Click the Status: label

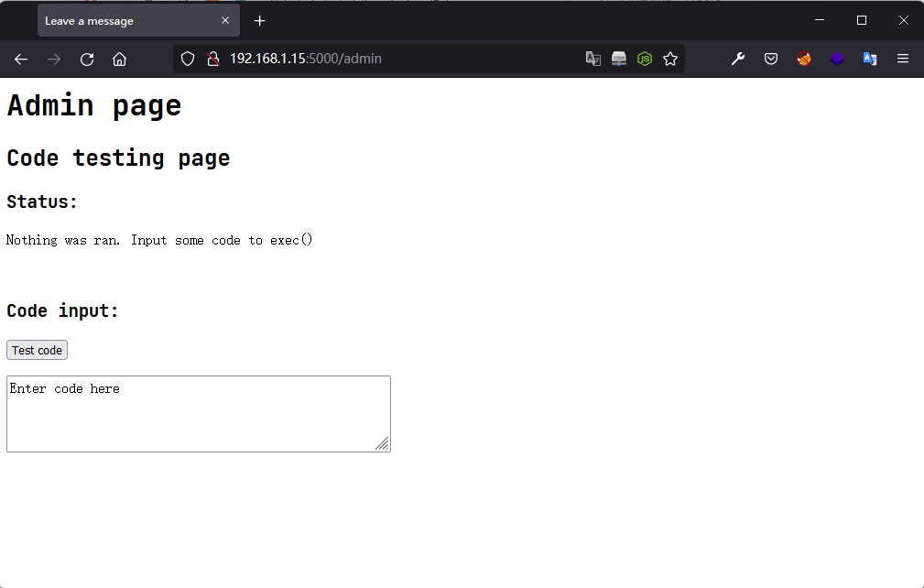(42, 202)
